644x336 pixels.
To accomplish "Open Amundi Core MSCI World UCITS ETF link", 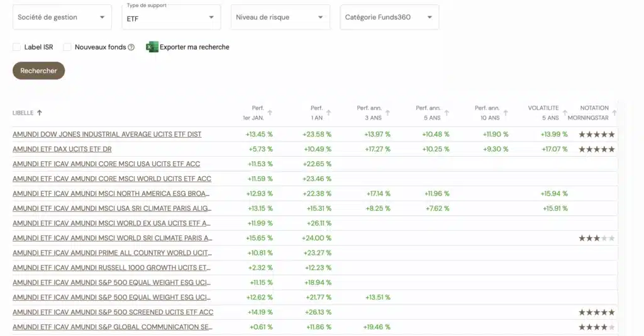I will [x=112, y=179].
